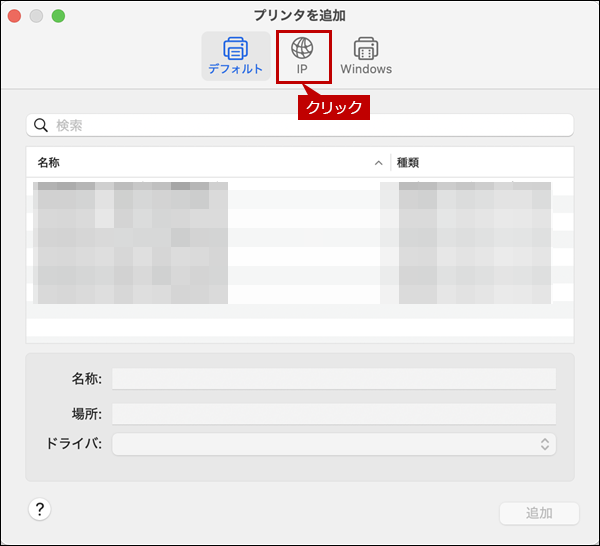Select the IP globe icon

point(302,49)
